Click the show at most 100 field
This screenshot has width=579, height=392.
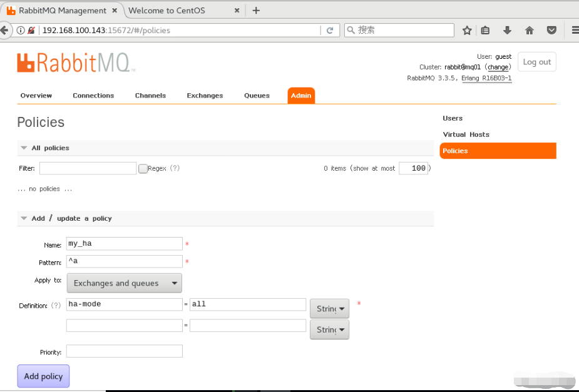pyautogui.click(x=413, y=168)
